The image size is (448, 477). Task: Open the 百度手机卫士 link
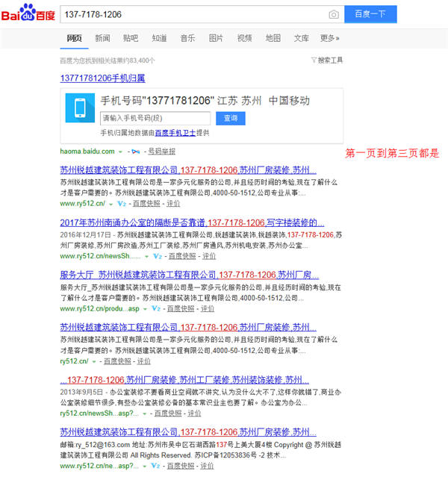click(x=175, y=133)
